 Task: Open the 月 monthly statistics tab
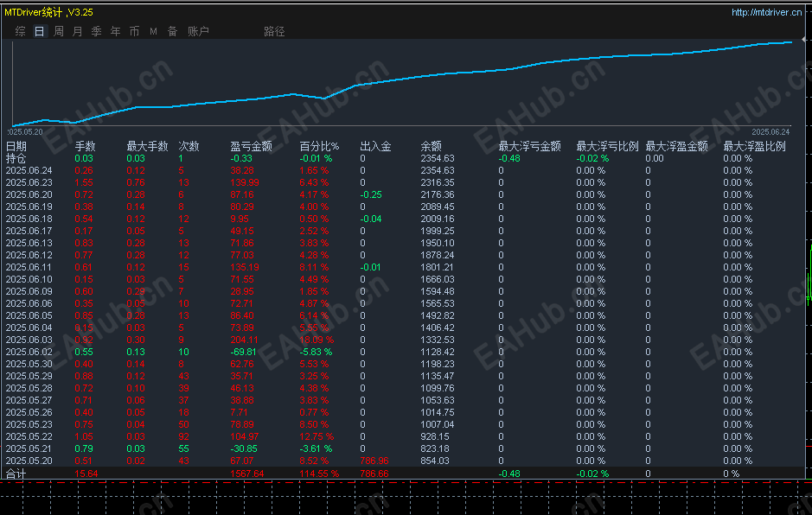[x=78, y=32]
